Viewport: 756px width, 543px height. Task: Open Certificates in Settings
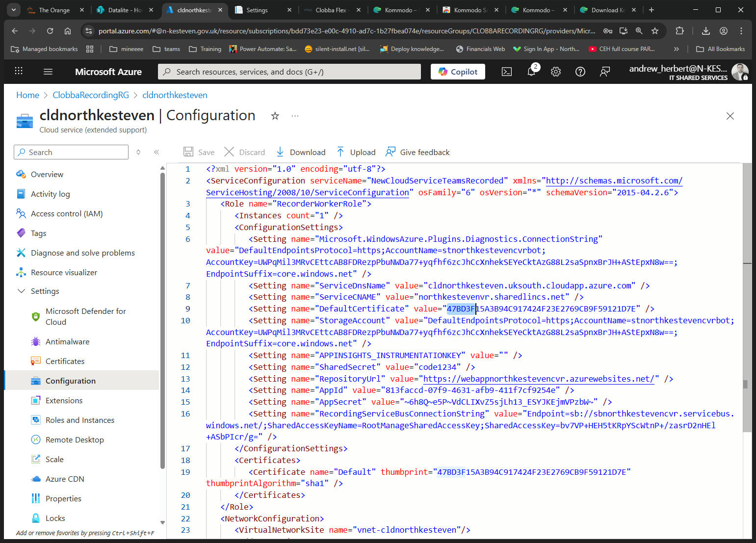(x=65, y=361)
